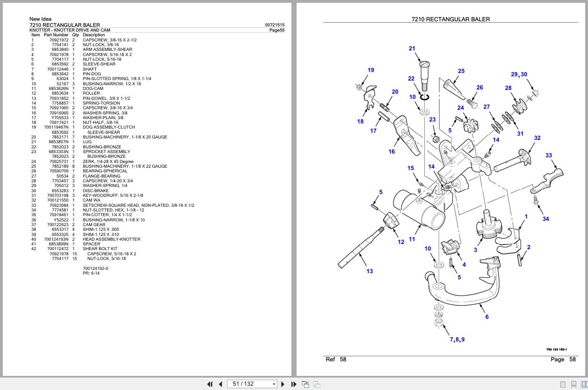Click the SHEAR BOLT KIT description
588x390 pixels.
point(100,249)
